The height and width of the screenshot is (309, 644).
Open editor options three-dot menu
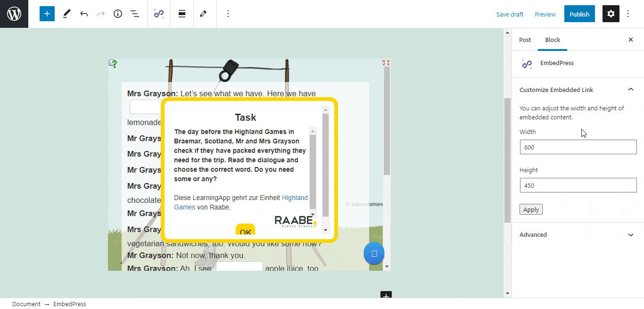(x=628, y=14)
